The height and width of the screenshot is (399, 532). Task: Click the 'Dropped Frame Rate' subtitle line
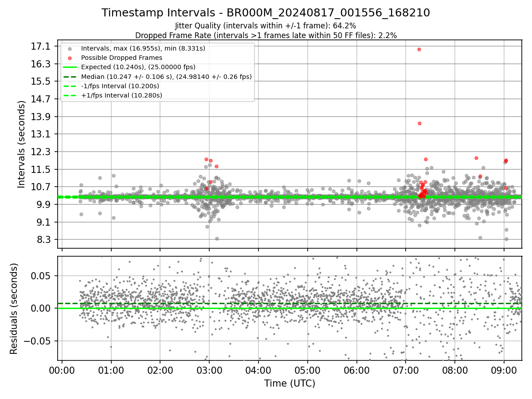(266, 35)
